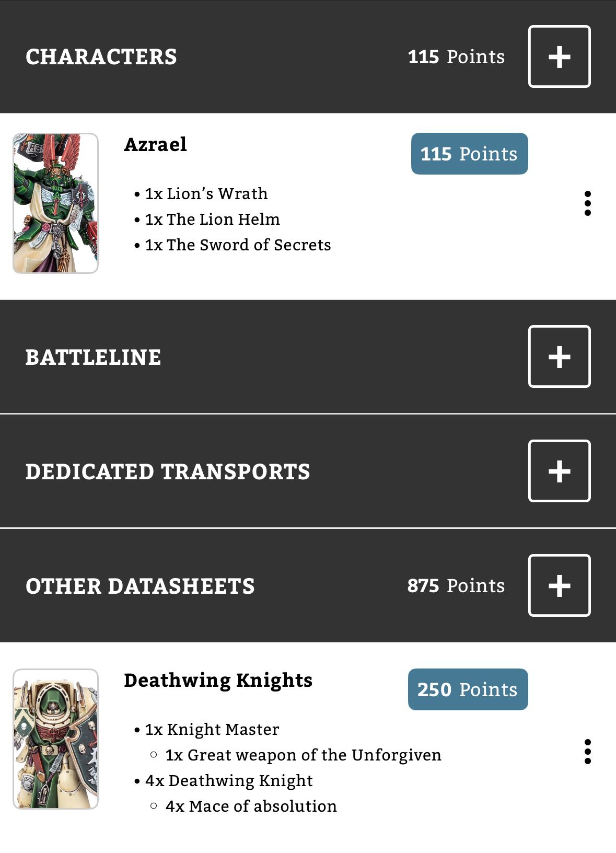Click Azrael's 115 Points badge
Viewport: 616px width, 853px height.
(469, 154)
